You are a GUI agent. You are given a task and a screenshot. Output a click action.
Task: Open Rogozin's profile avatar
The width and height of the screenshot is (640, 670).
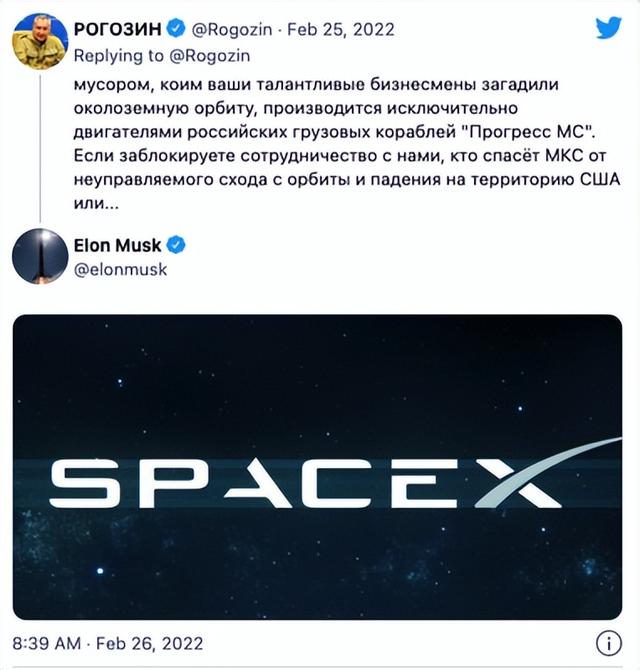[40, 42]
